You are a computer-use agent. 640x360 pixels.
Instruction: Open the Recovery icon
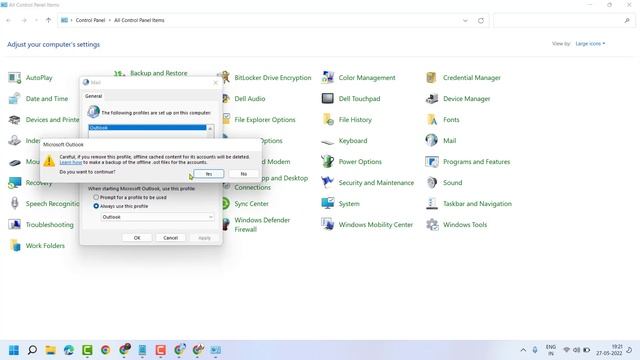(x=15, y=182)
